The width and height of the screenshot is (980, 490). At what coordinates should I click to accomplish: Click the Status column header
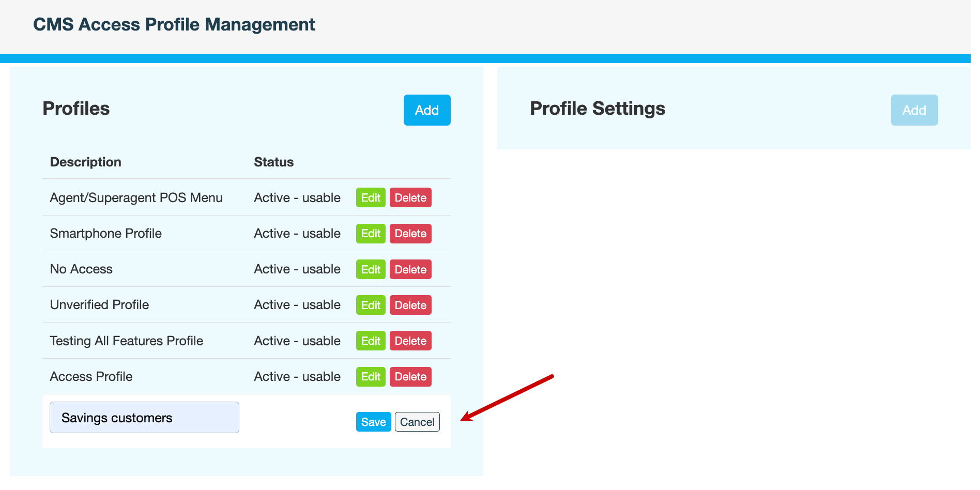tap(273, 162)
